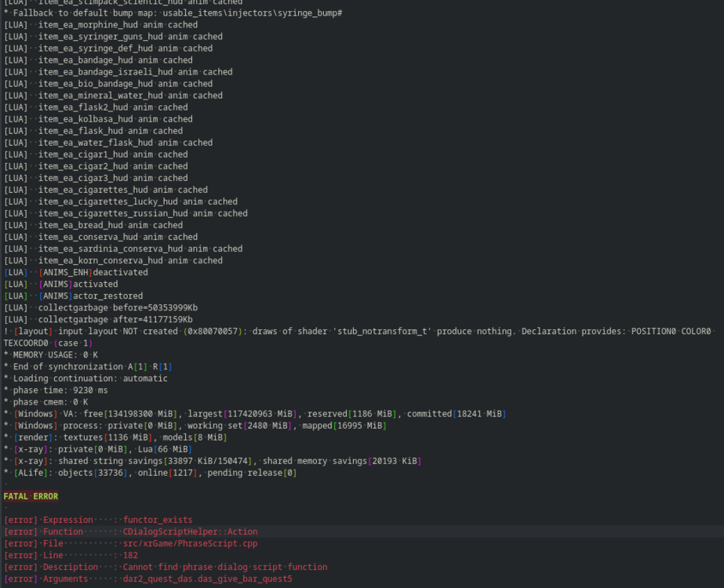This screenshot has height=588, width=724.
Task: Select the item_ea_bandage_israeli_hud log entry
Action: [118, 72]
